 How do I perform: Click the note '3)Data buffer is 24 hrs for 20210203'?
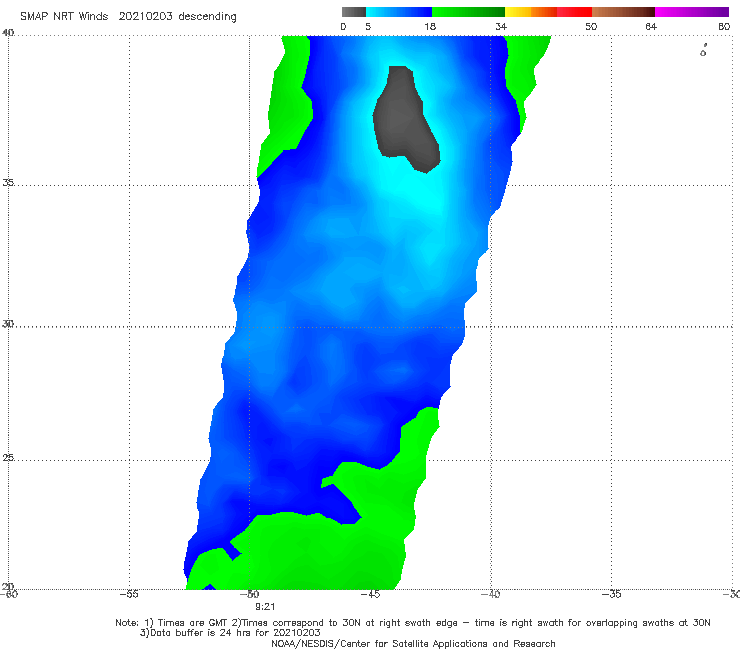pyautogui.click(x=230, y=633)
